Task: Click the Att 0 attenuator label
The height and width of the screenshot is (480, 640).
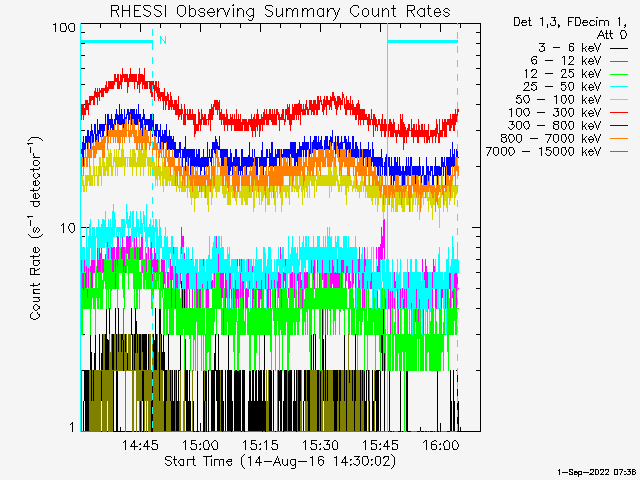Action: 612,35
